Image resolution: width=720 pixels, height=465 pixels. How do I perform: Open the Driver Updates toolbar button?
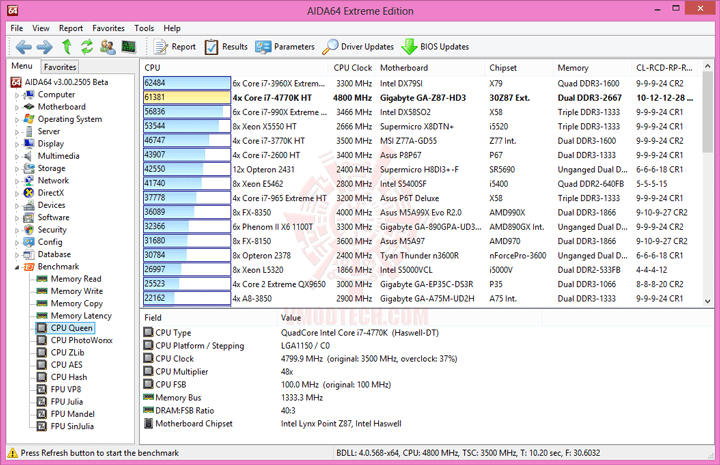pyautogui.click(x=358, y=47)
